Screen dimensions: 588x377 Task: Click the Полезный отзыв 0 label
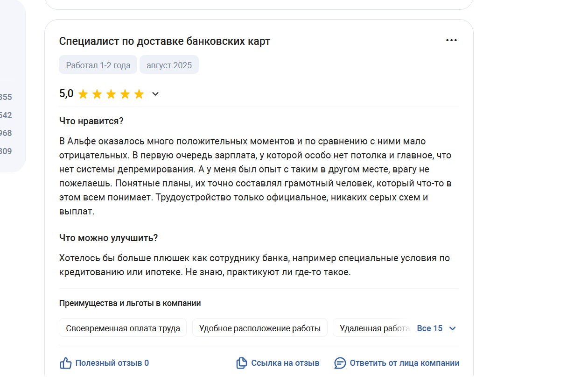(x=112, y=363)
